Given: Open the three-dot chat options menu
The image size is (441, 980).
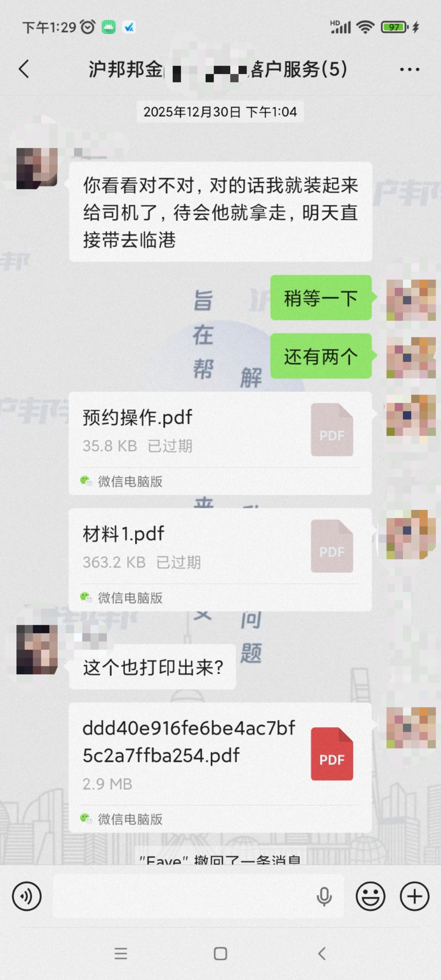Looking at the screenshot, I should click(410, 69).
